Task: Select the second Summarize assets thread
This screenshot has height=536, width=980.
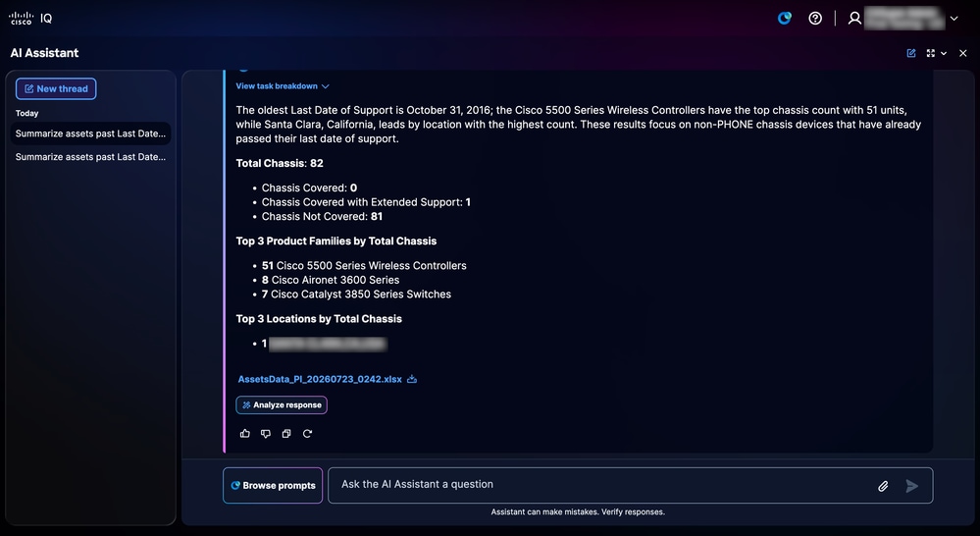Action: (90, 157)
